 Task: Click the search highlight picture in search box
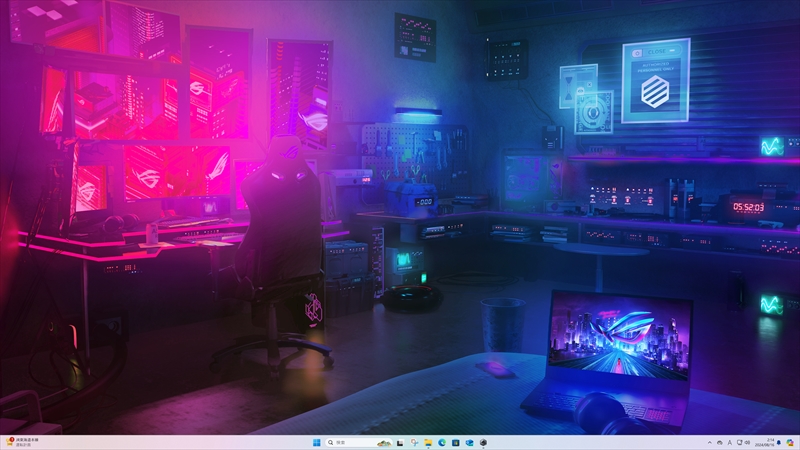(384, 443)
